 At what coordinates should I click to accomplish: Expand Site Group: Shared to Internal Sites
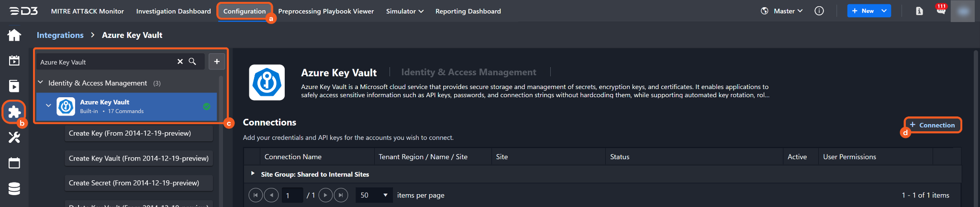pyautogui.click(x=253, y=173)
